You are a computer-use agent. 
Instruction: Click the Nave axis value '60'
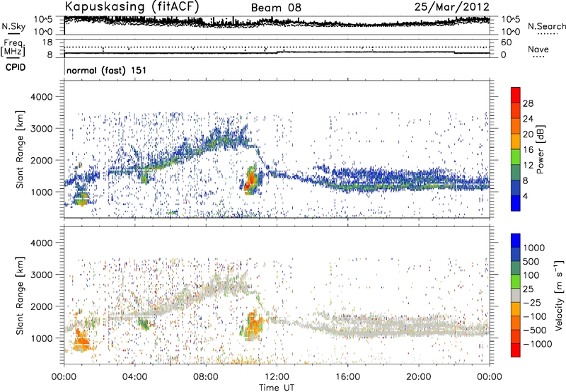pos(507,42)
